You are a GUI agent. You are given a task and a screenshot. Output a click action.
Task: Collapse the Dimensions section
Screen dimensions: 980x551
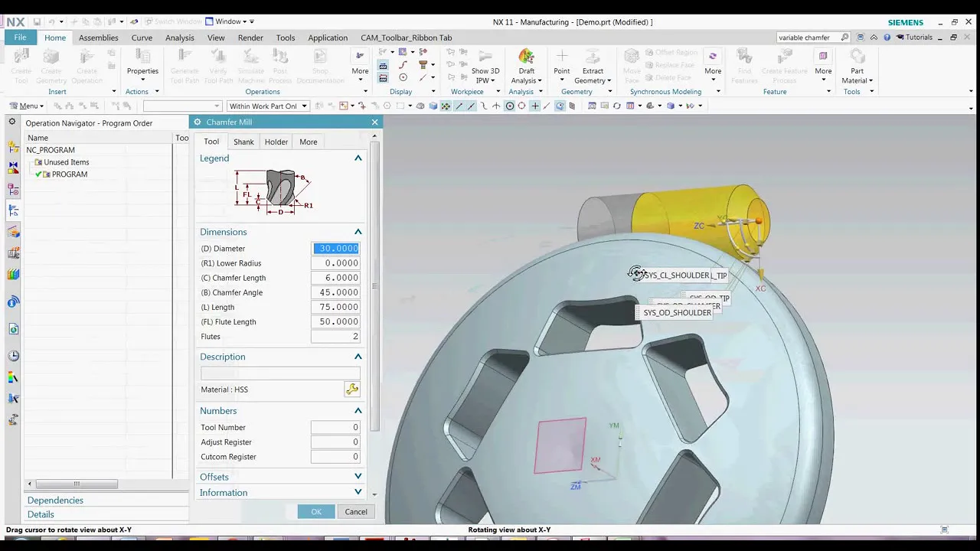[x=358, y=232]
